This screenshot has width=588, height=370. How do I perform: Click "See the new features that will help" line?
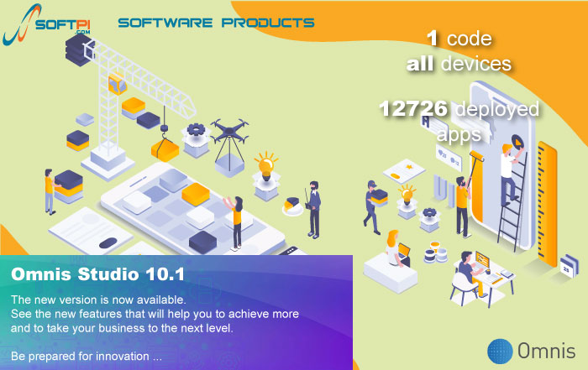(x=155, y=314)
